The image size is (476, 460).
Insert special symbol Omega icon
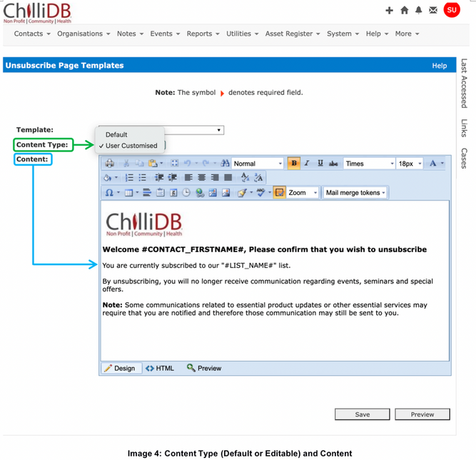coord(109,193)
